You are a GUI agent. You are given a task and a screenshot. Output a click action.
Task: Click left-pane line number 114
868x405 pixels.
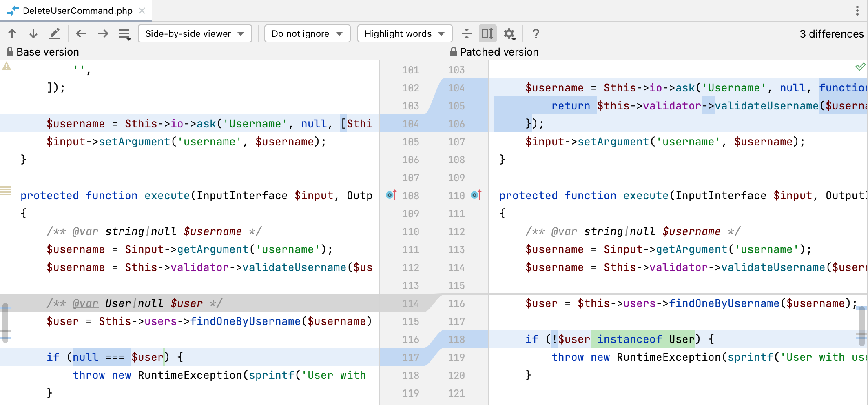pos(411,303)
